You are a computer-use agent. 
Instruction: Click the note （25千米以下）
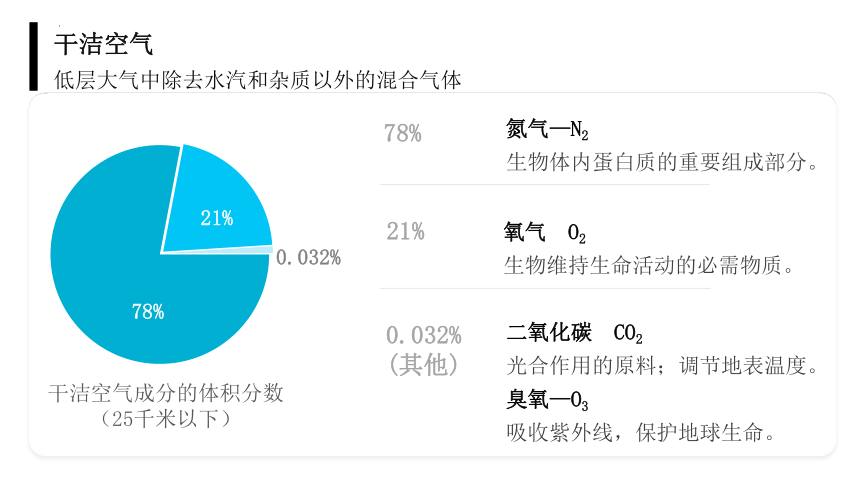click(x=166, y=419)
